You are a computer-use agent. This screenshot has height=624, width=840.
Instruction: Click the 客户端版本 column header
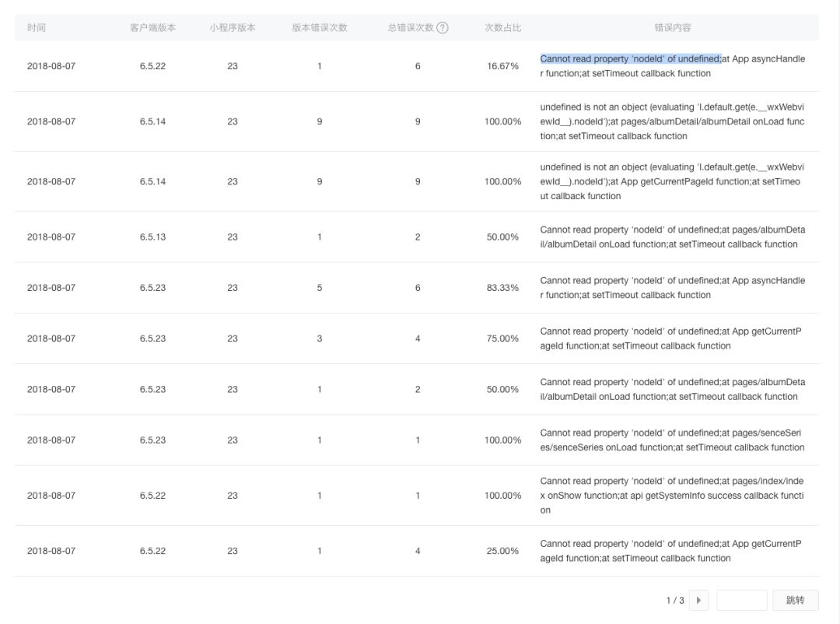coord(152,28)
